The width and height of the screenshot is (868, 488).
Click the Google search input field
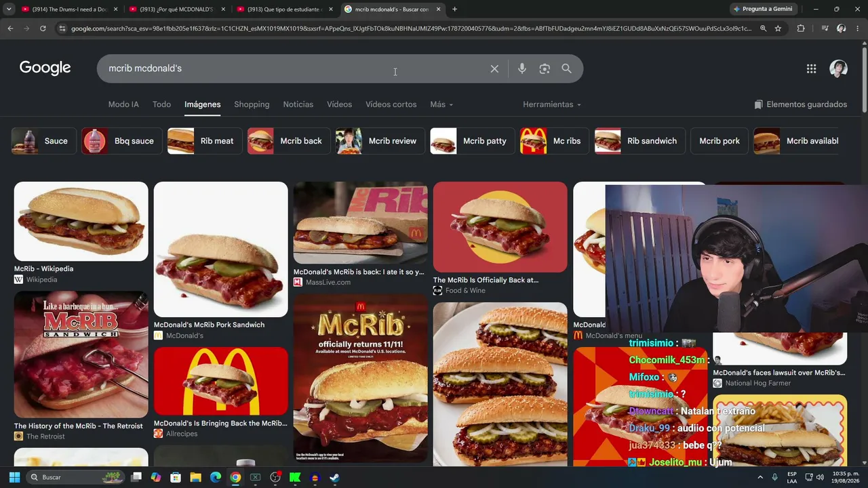pos(295,68)
